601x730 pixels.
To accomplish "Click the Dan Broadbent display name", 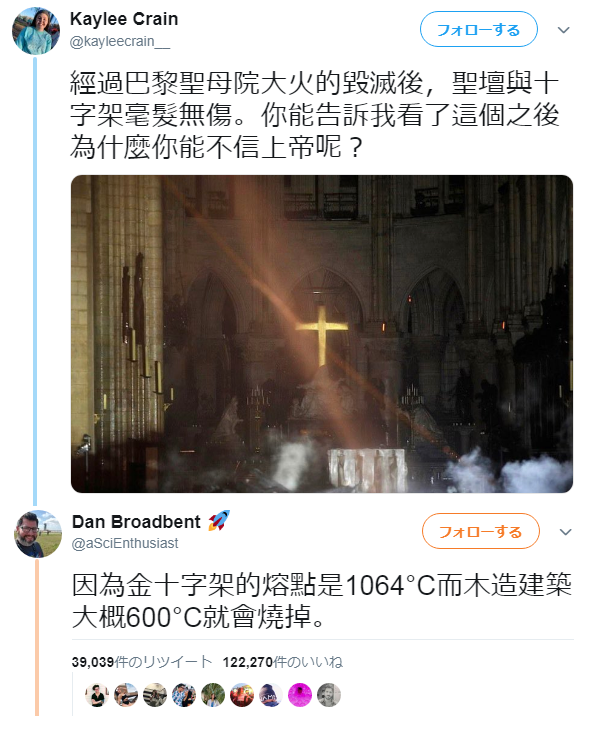I will [x=136, y=522].
